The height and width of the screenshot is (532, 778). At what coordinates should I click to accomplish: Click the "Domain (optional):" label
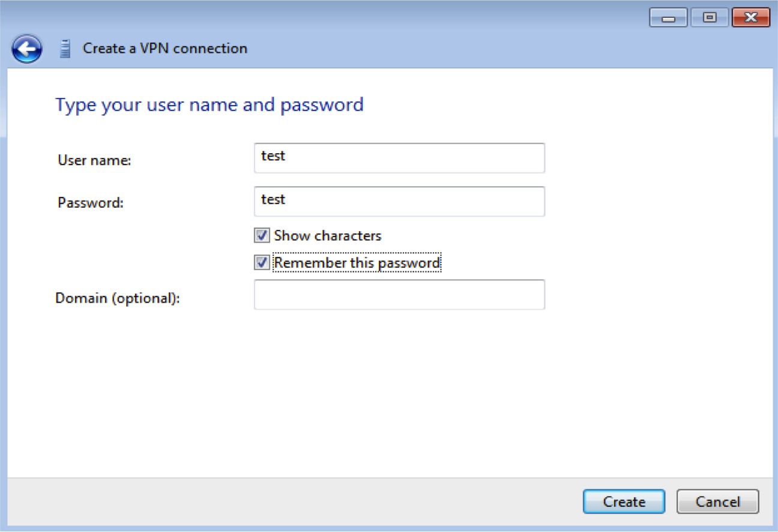click(x=118, y=298)
